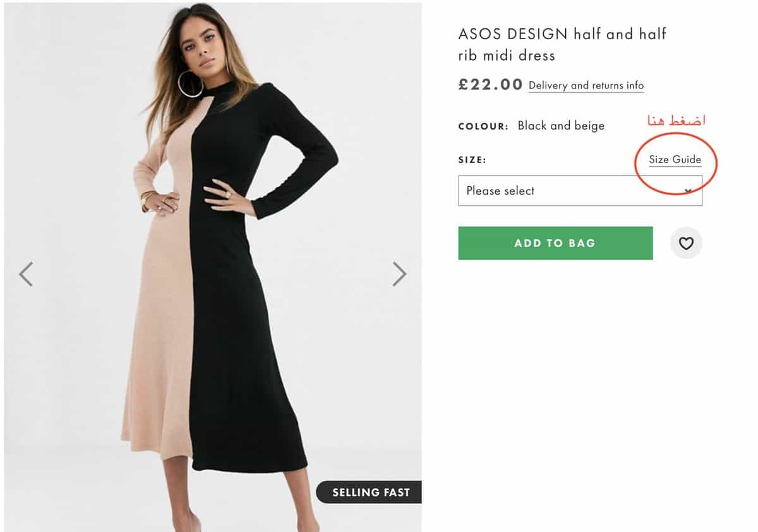Open the 'Please select' size dropdown
Screen dimensions: 758x532
click(580, 190)
